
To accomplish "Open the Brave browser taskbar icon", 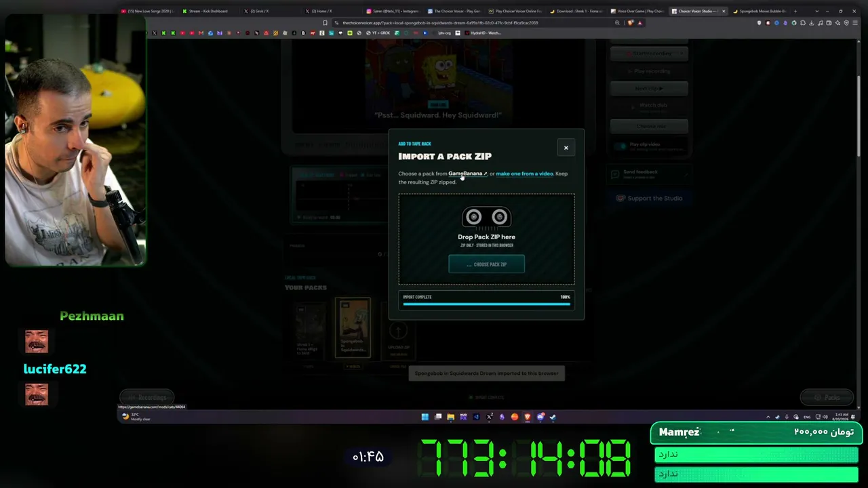I will (528, 417).
